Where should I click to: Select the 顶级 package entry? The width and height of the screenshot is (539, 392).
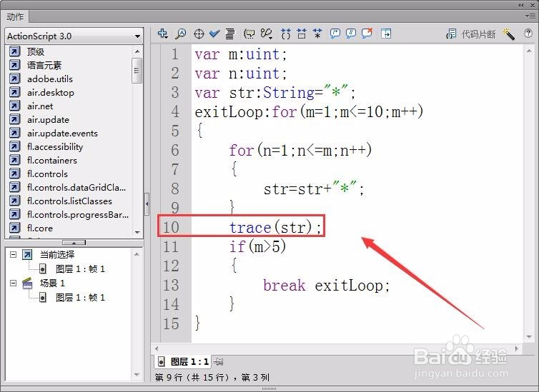(36, 52)
